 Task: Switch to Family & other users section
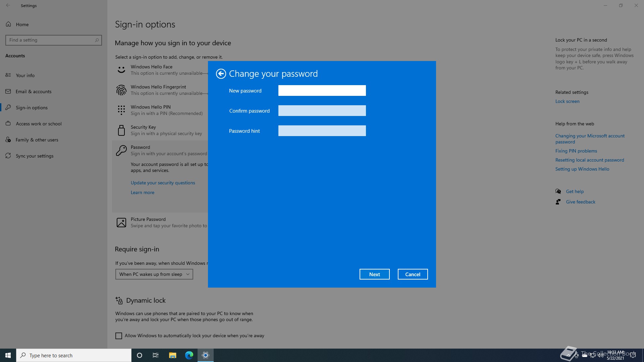(x=37, y=139)
